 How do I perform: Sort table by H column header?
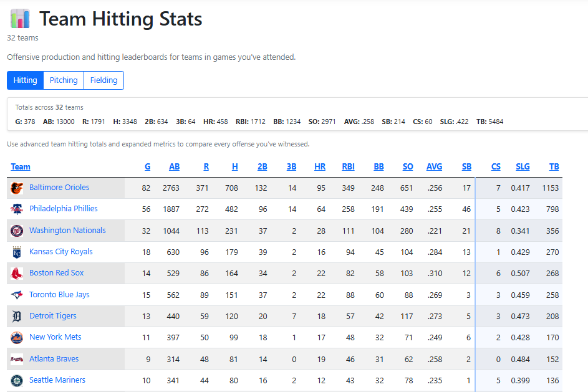pyautogui.click(x=234, y=167)
